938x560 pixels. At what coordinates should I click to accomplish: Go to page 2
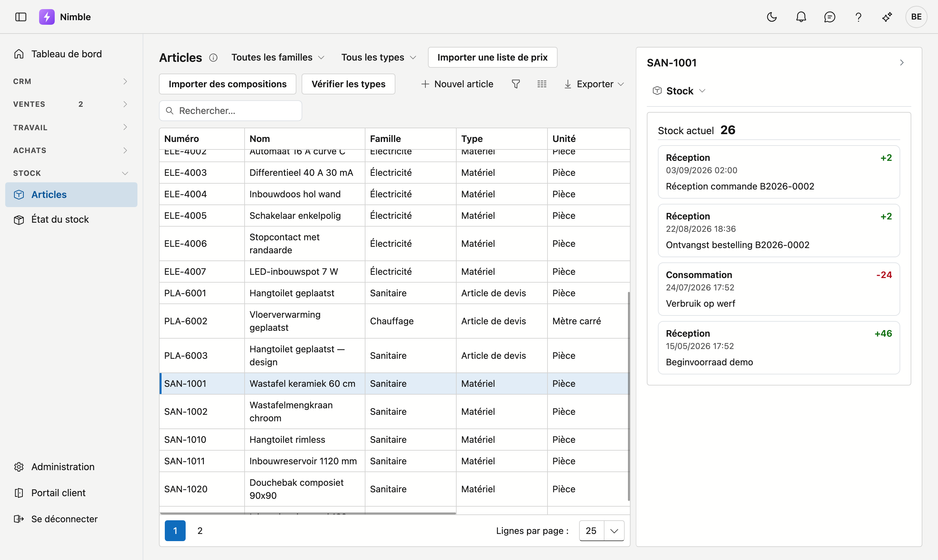coord(200,531)
